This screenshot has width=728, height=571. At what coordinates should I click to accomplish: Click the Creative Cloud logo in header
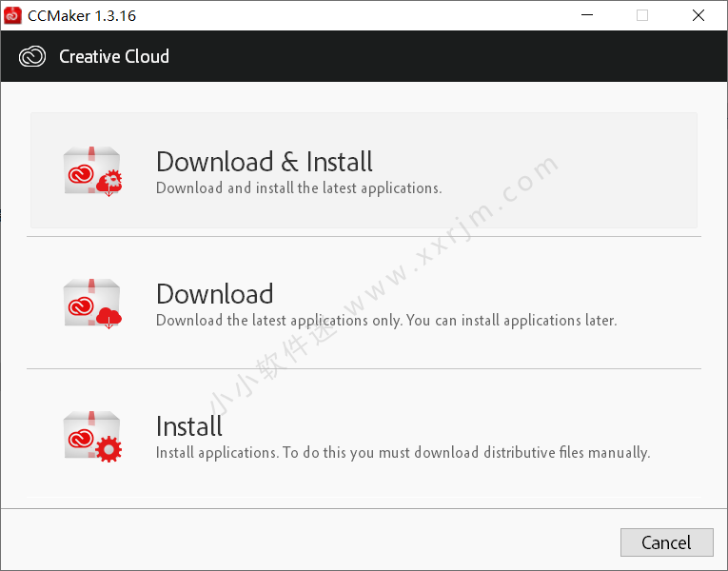point(32,57)
